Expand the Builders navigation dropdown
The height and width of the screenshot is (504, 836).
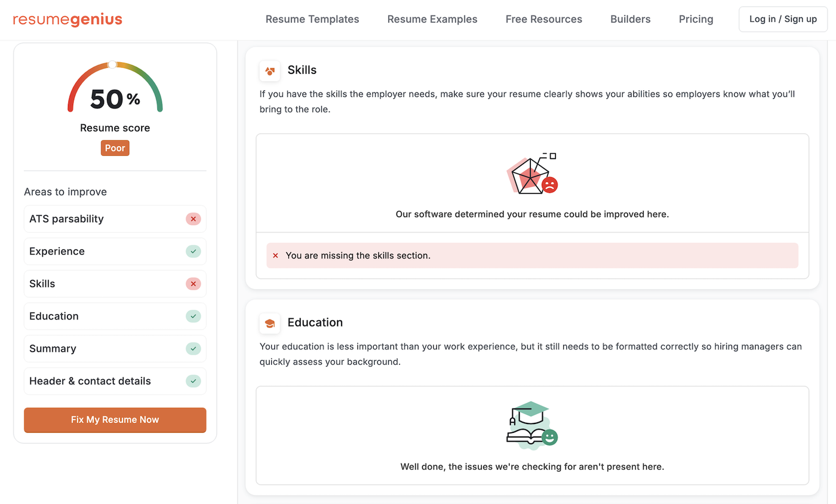(630, 19)
